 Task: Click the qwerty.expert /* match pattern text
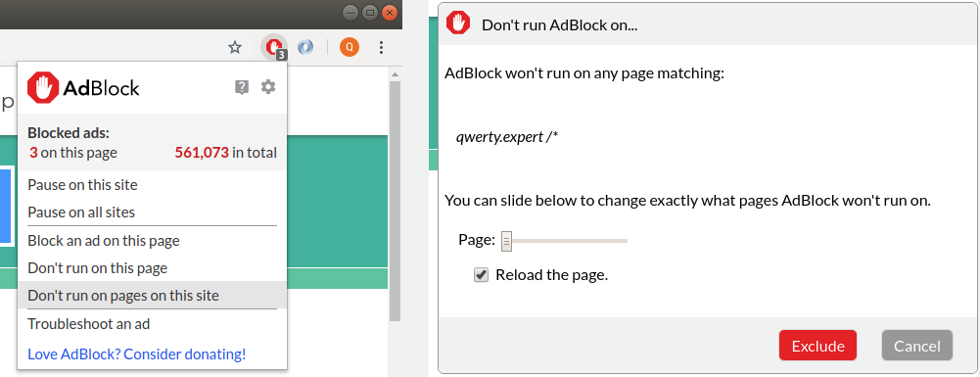click(x=507, y=137)
